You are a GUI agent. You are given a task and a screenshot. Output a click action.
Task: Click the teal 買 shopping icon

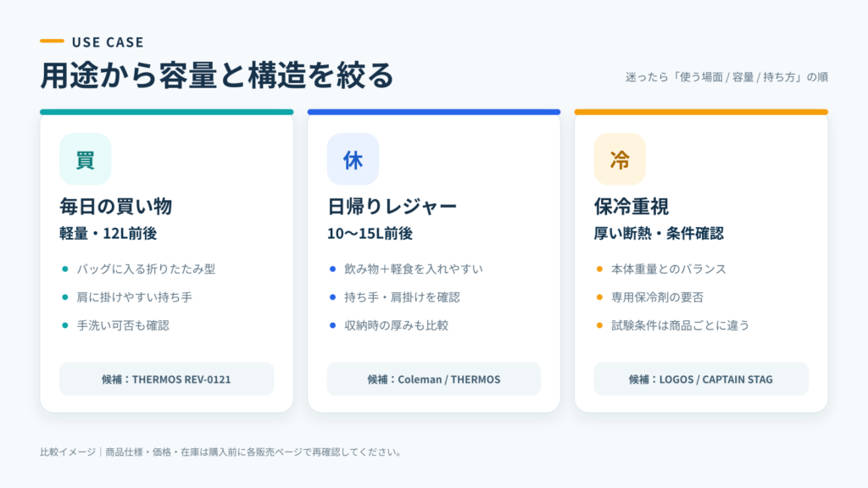point(86,159)
